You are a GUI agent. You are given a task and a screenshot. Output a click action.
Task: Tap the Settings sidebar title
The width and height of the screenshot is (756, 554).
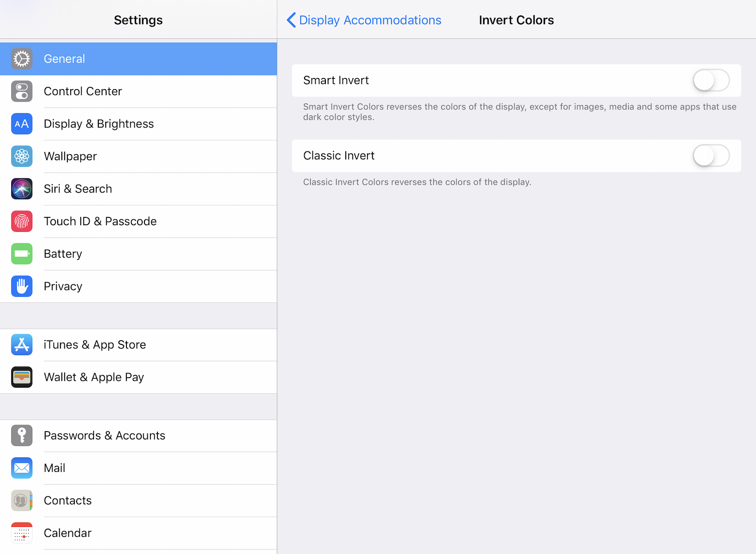tap(138, 20)
